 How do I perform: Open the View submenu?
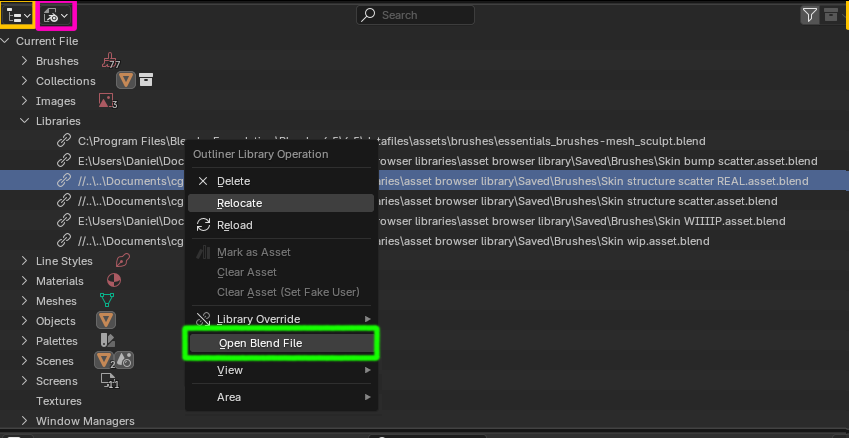(281, 370)
